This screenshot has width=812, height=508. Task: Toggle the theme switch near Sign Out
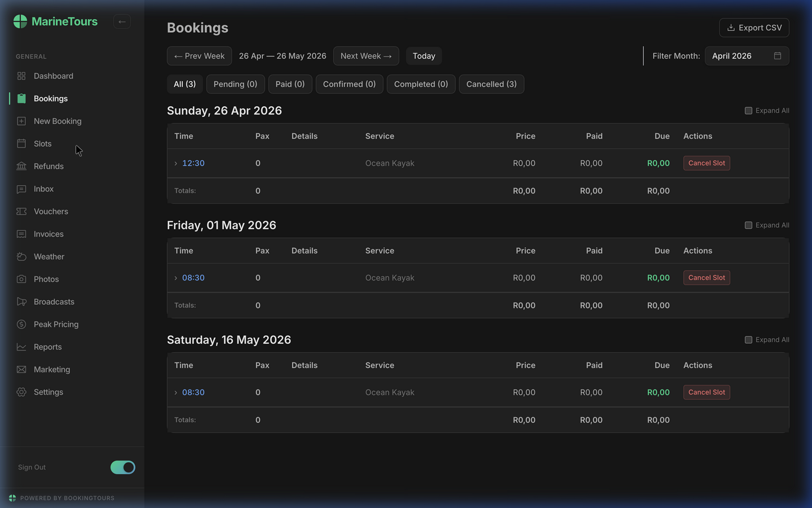click(123, 467)
